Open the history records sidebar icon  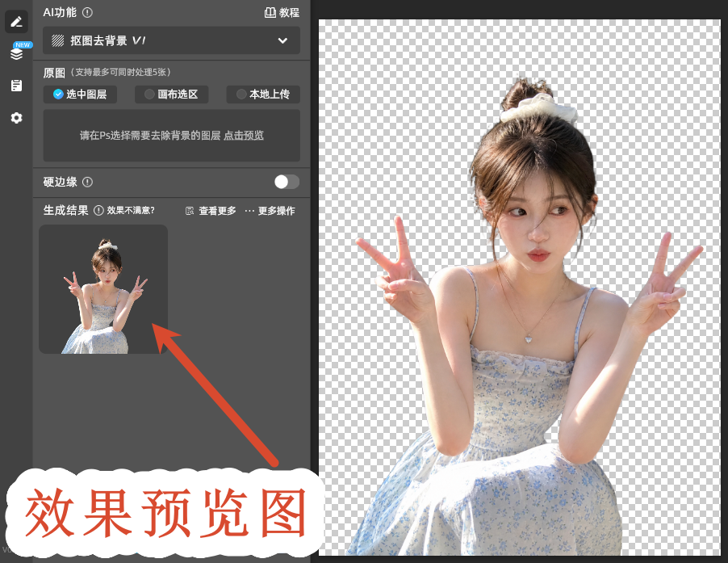coord(16,86)
